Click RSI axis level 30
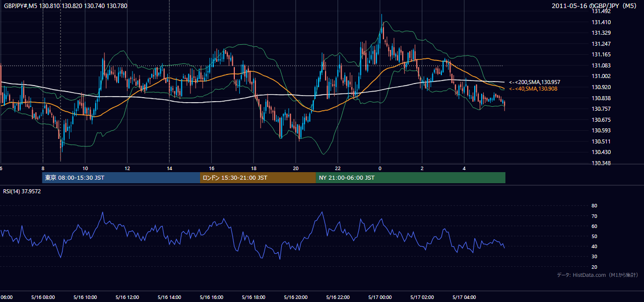Viewport: 644px width, 302px height. coord(595,257)
